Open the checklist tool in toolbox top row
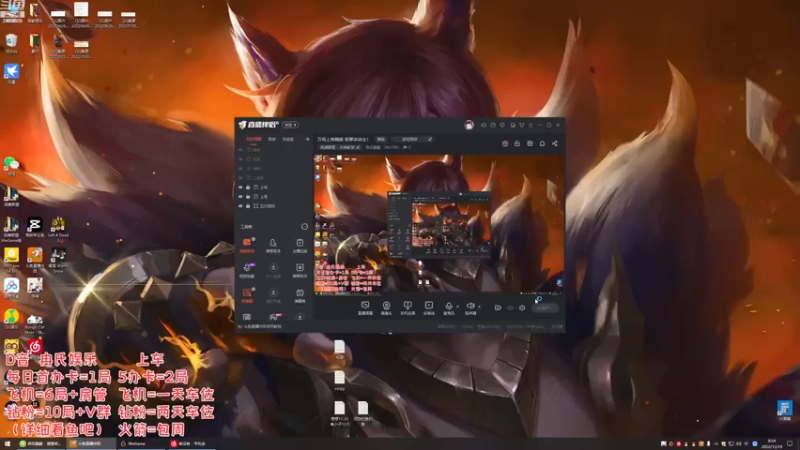This screenshot has width=800, height=450. pyautogui.click(x=300, y=244)
